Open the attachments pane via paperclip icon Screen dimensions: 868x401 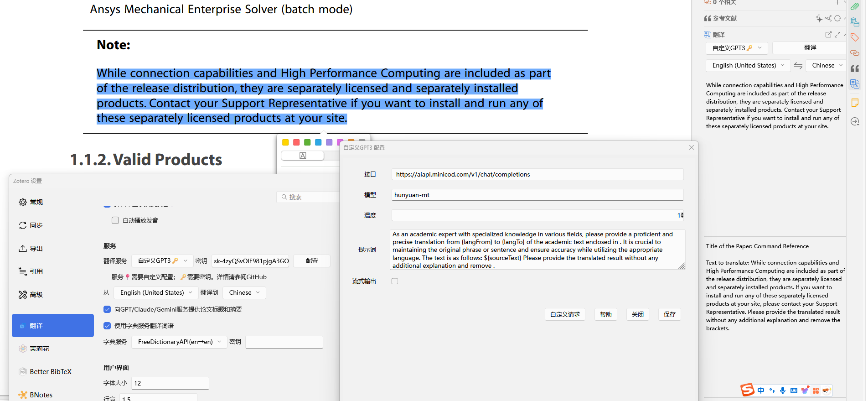click(855, 6)
